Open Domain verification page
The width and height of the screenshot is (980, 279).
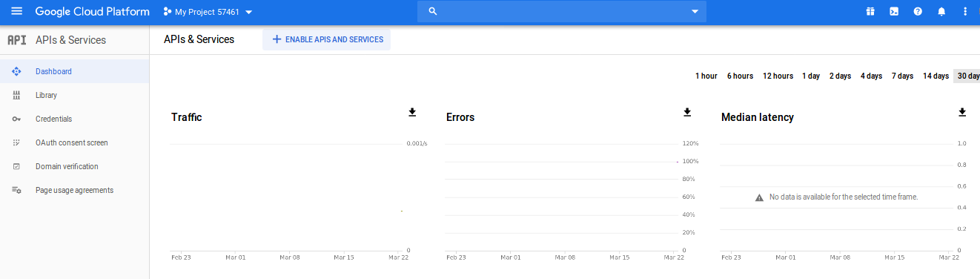pyautogui.click(x=74, y=166)
